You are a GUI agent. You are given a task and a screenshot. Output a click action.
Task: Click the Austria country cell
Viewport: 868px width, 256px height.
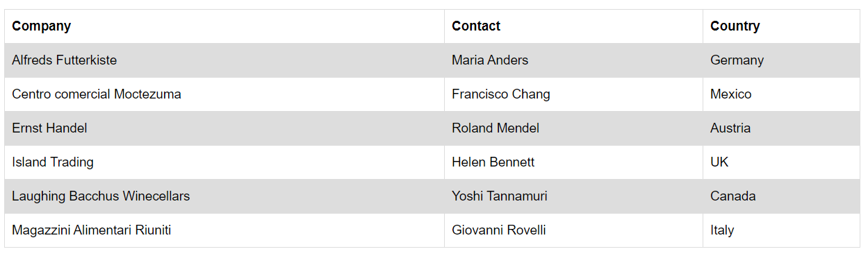pyautogui.click(x=781, y=128)
